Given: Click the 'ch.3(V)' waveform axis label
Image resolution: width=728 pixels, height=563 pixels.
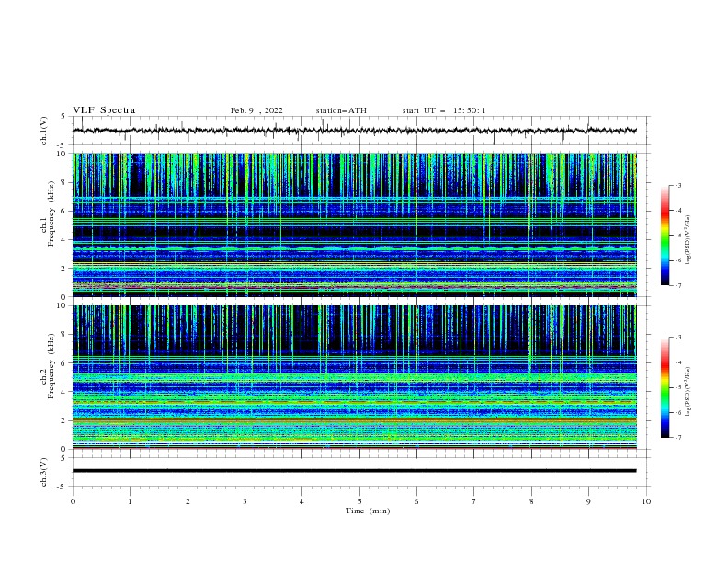Looking at the screenshot, I should (44, 472).
